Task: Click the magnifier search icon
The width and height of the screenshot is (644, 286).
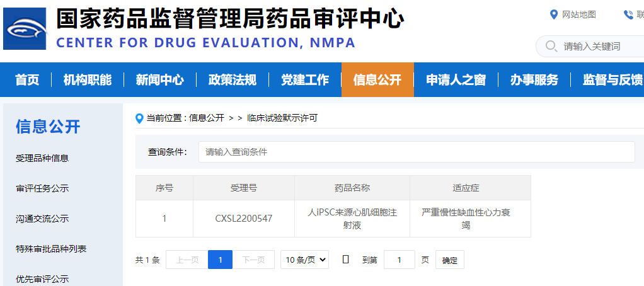Action: (551, 46)
